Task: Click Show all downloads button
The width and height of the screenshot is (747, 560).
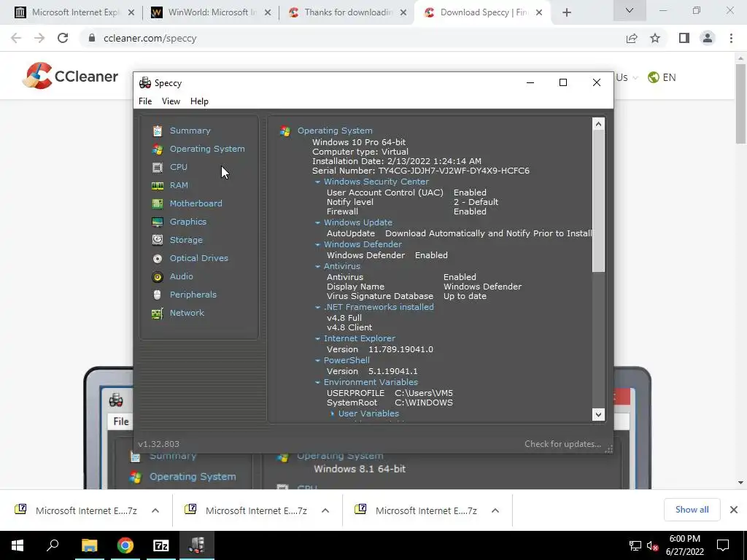Action: click(x=692, y=510)
